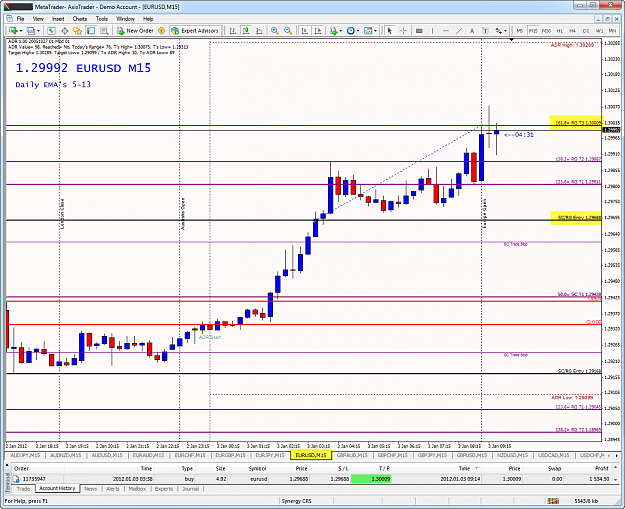The height and width of the screenshot is (509, 625).
Task: Select the text label tool
Action: coord(485,31)
